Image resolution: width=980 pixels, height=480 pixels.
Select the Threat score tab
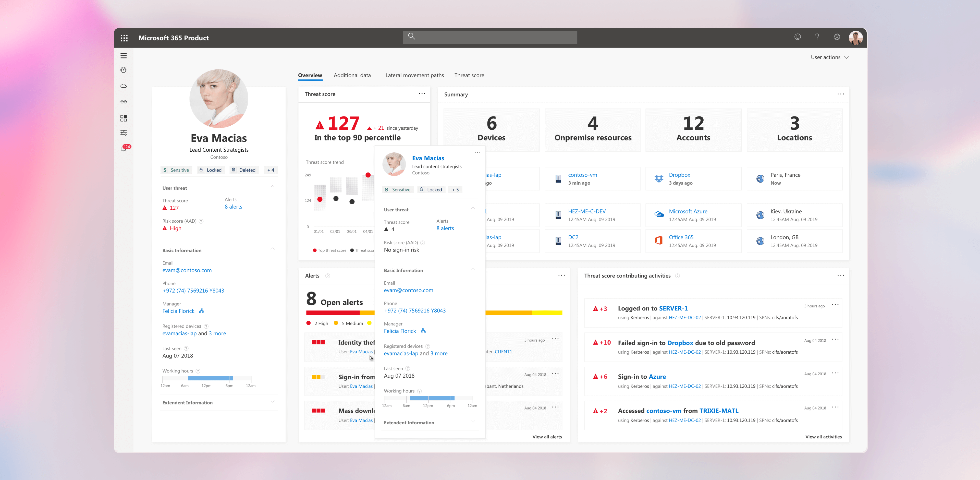[469, 75]
